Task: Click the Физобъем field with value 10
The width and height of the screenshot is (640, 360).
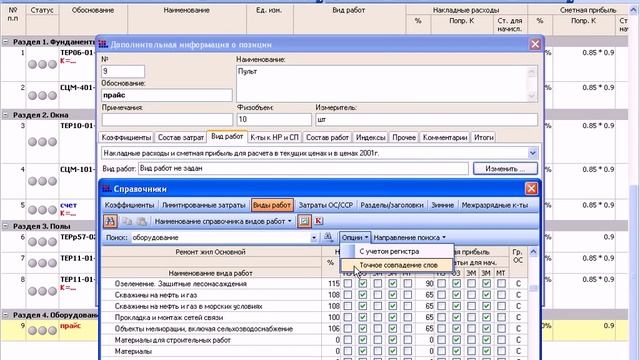Action: (x=274, y=119)
